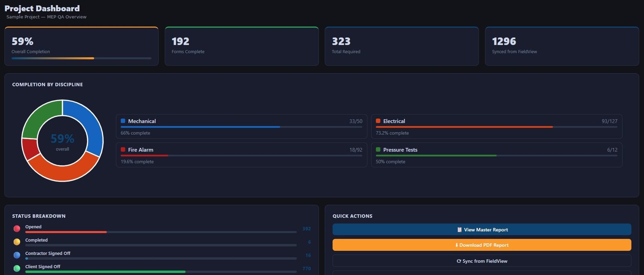Click the Completion By Discipline heading
Viewport: 644px width, 275px height.
[47, 85]
